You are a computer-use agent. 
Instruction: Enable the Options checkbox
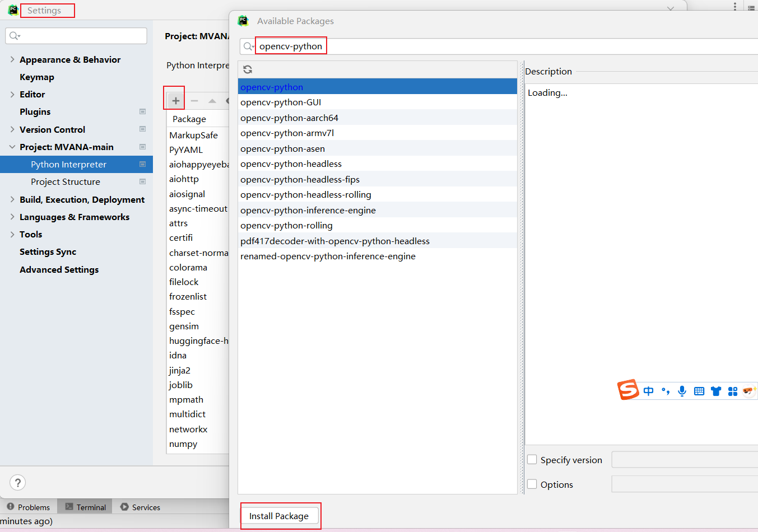pos(532,484)
